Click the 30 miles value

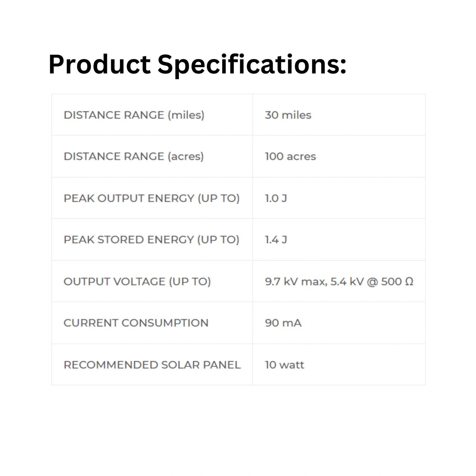288,115
